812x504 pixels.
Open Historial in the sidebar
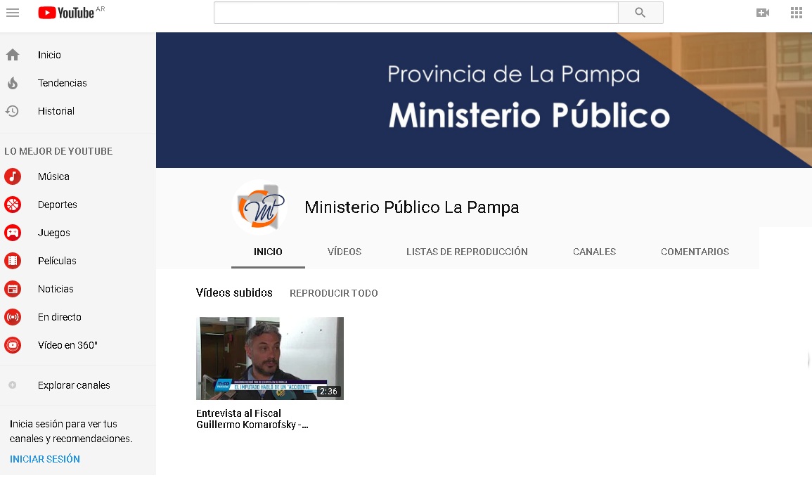56,111
